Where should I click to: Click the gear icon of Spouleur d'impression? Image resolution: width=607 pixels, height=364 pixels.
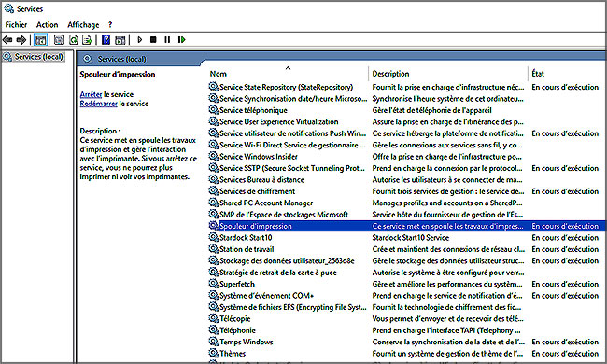tap(213, 226)
